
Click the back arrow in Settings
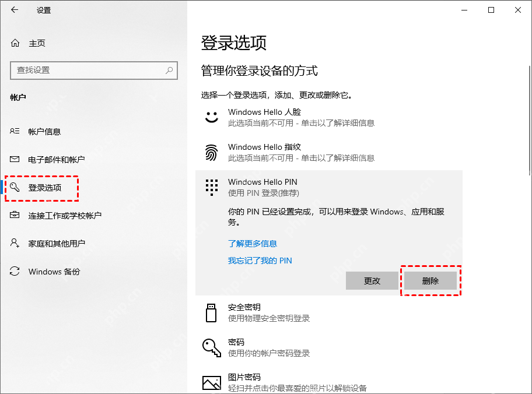pyautogui.click(x=14, y=10)
